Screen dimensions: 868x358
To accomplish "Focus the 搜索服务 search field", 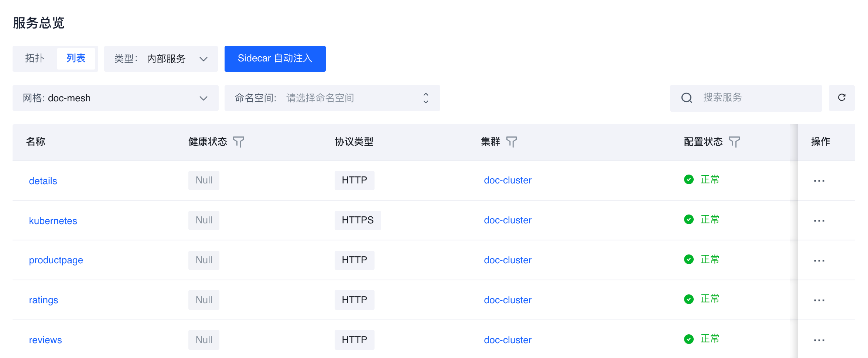I will 757,98.
